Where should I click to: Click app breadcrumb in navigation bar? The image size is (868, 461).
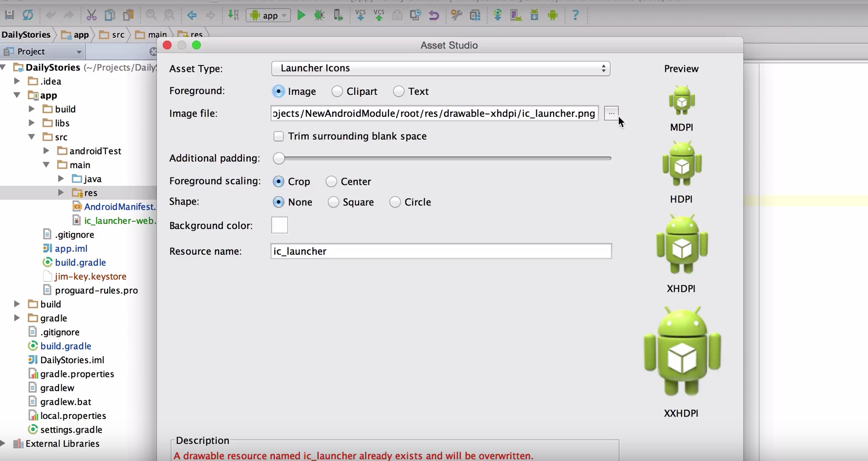[x=75, y=35]
